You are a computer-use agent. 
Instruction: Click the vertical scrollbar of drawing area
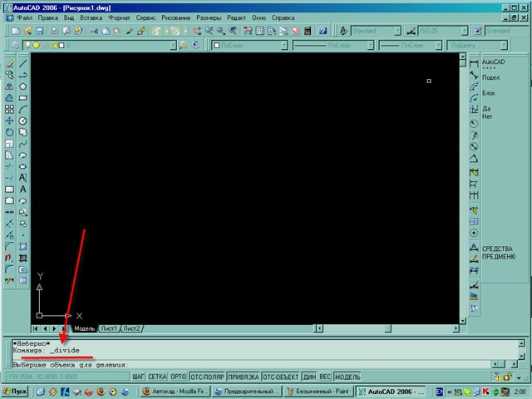tap(462, 191)
